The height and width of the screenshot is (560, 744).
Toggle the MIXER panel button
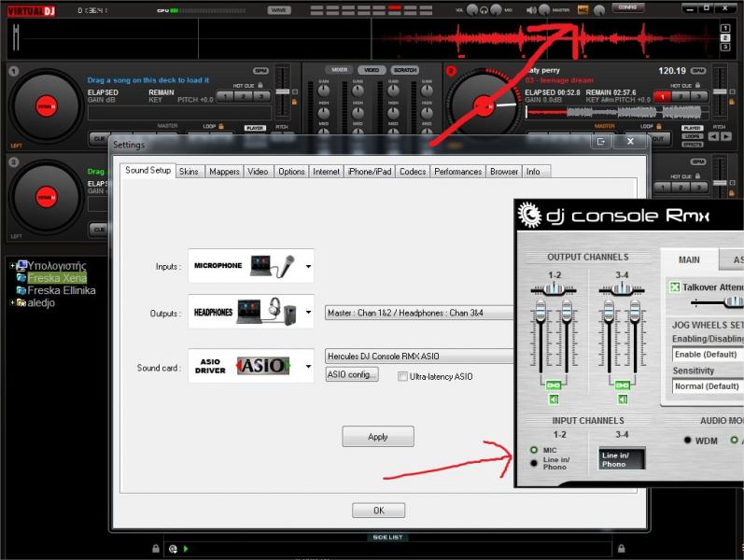click(x=339, y=70)
